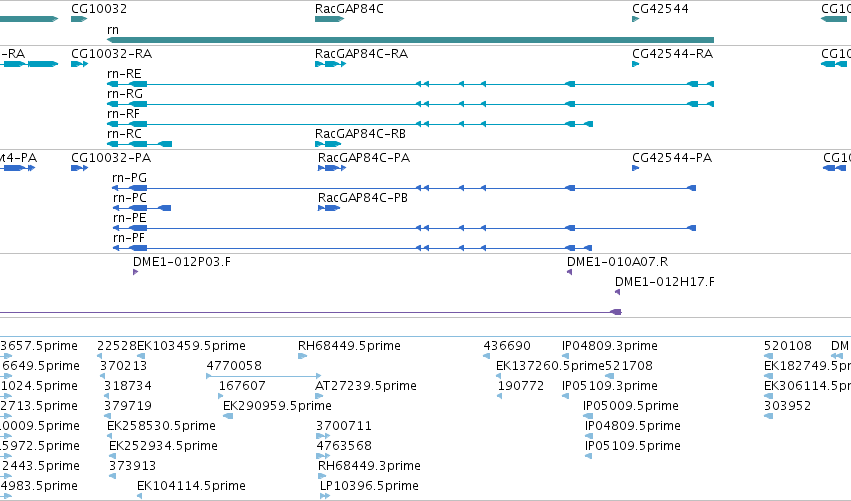Screen dimensions: 851x501
Task: Select protein label CG10032-PA
Action: pos(111,158)
